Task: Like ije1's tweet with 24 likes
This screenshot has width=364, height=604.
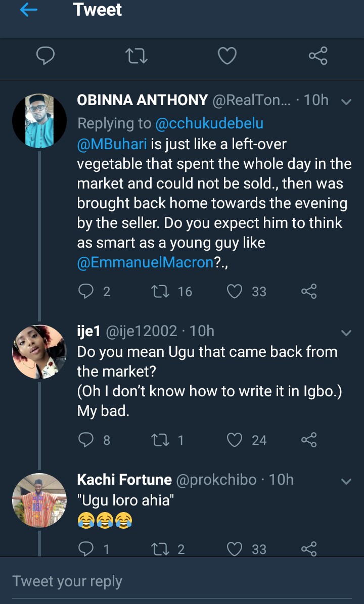Action: pos(235,440)
